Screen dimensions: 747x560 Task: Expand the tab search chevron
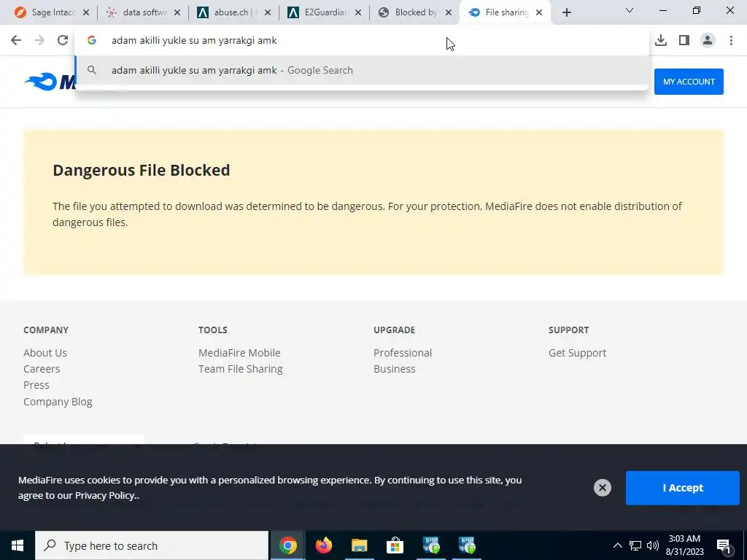click(x=630, y=10)
